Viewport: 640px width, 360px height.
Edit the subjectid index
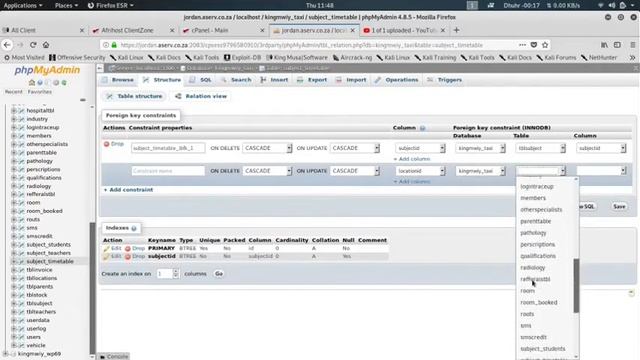pos(113,256)
